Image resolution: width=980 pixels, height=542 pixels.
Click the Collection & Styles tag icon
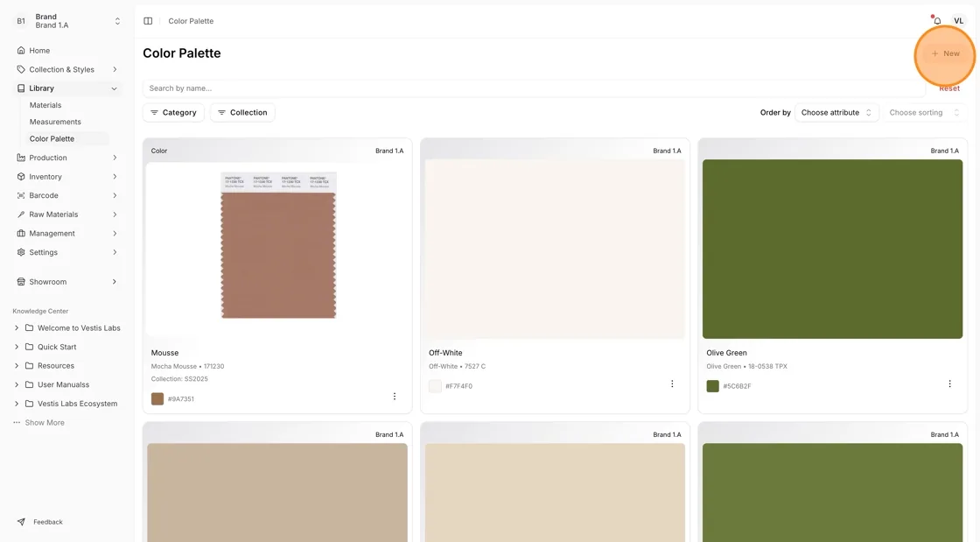21,69
